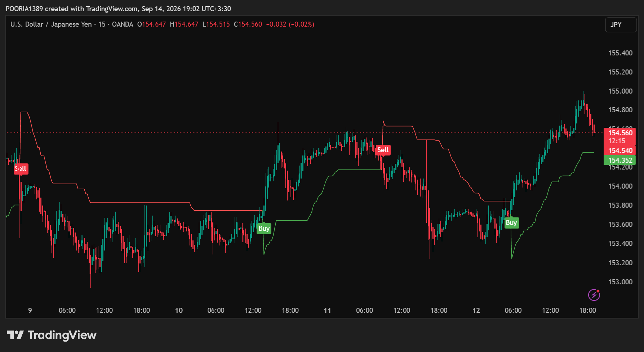Click the "12:15" bar countdown timer
Screen dimensions: 644x352
(x=617, y=141)
